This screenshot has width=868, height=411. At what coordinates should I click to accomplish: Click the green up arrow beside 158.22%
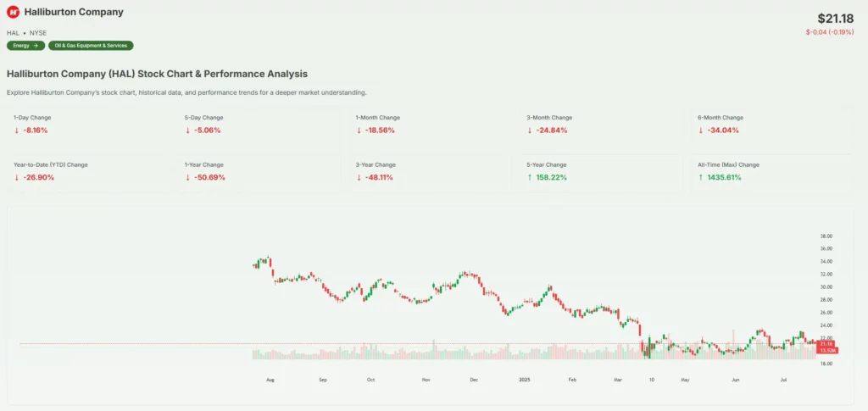[530, 178]
